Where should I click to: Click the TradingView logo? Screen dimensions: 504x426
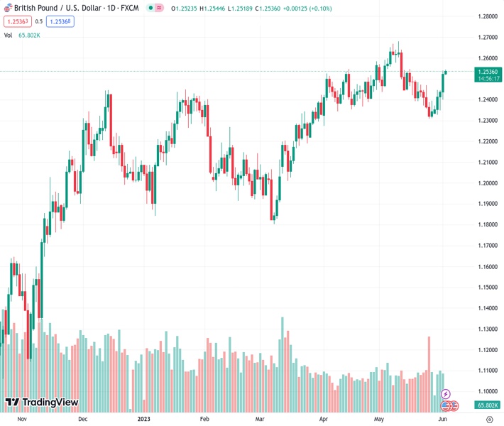[42, 403]
